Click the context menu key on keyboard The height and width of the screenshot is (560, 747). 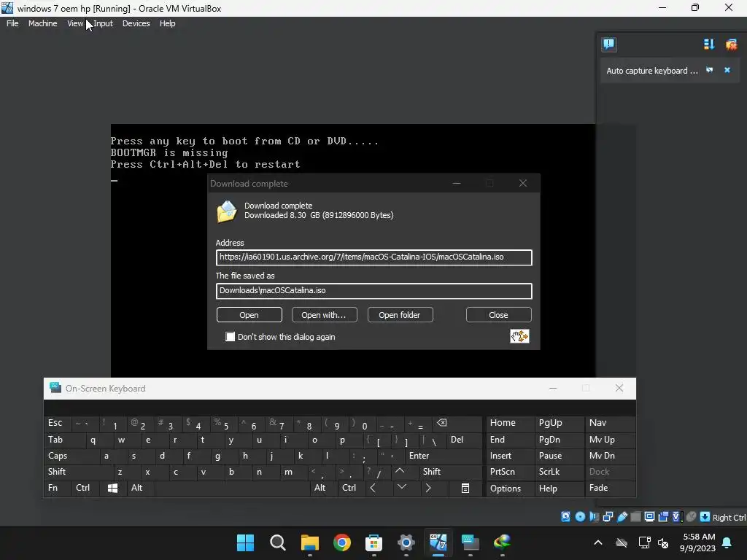[x=465, y=488]
